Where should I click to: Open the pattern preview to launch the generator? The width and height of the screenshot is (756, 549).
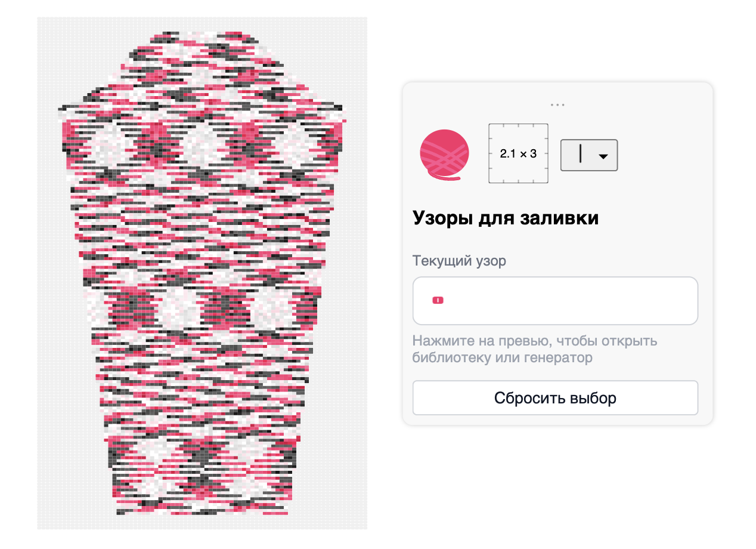tap(554, 300)
